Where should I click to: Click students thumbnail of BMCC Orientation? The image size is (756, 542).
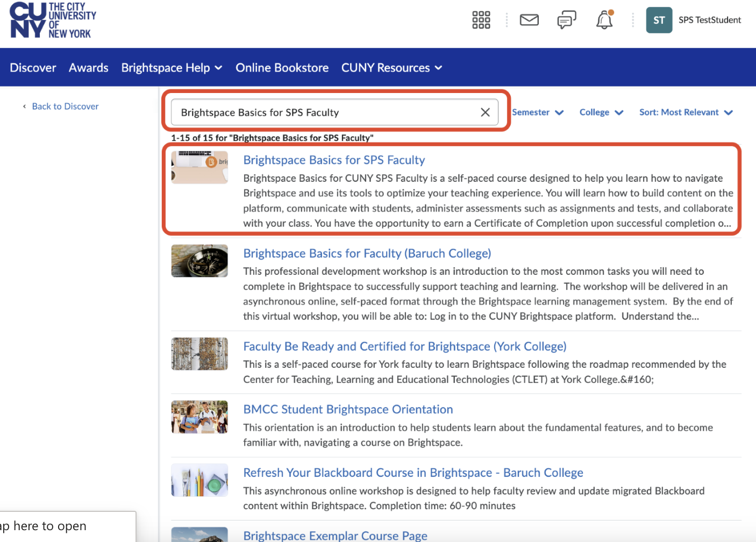[199, 417]
